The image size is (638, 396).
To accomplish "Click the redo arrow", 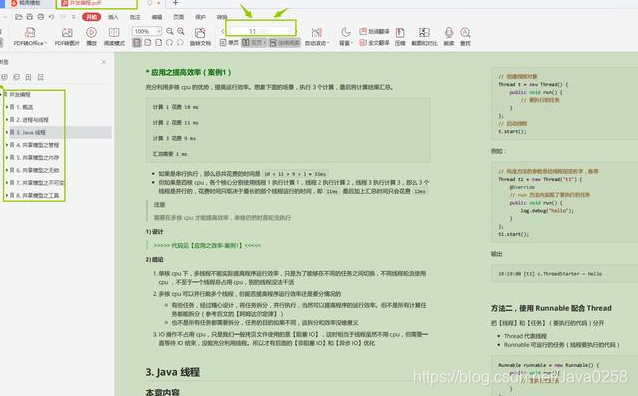I will (x=62, y=17).
